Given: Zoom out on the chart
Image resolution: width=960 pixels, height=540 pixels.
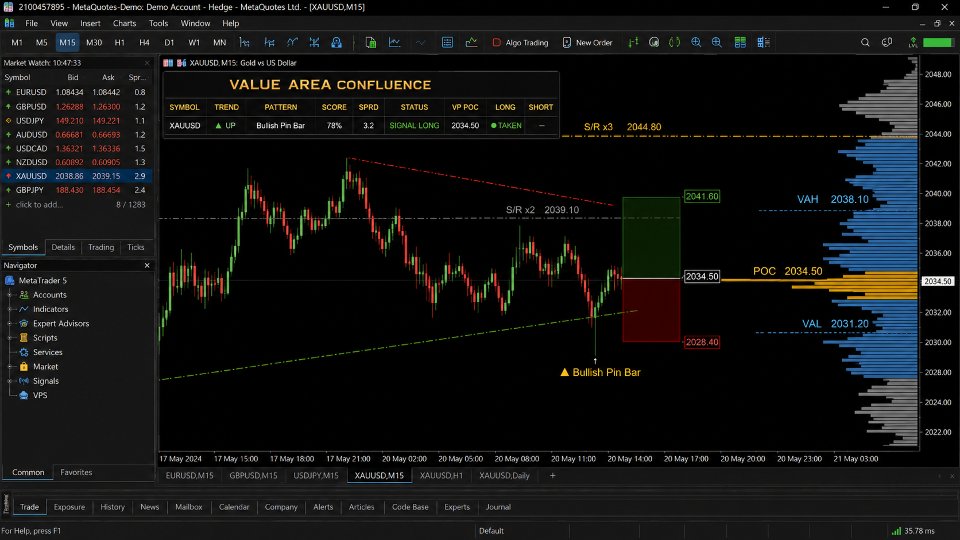Looking at the screenshot, I should click(x=716, y=42).
